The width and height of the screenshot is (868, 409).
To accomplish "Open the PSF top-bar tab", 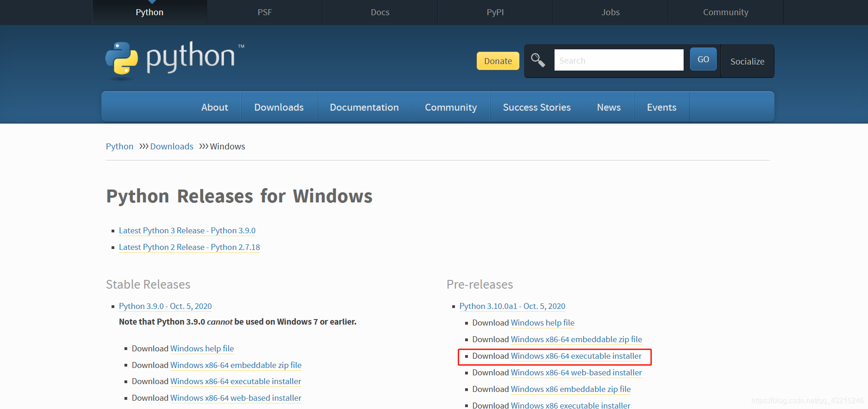I will [x=265, y=12].
